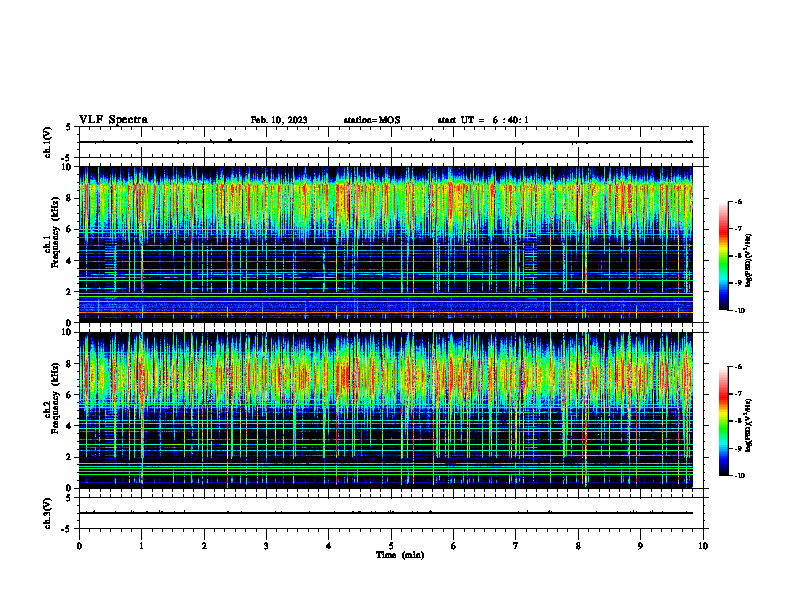Image resolution: width=792 pixels, height=612 pixels.
Task: Click time axis tick label "7"
Action: pyautogui.click(x=516, y=546)
